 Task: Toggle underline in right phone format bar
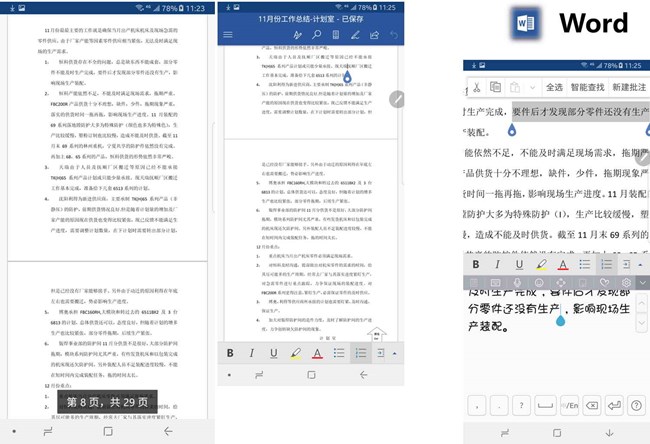point(519,264)
